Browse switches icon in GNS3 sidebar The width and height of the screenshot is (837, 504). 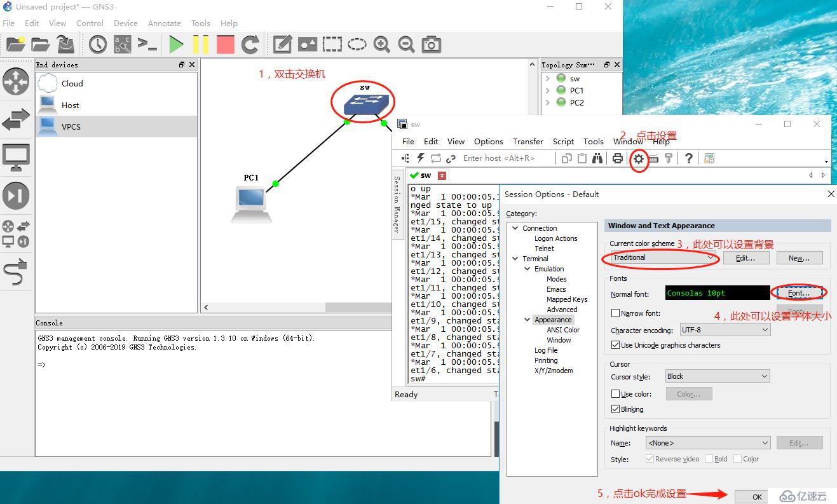click(x=16, y=119)
